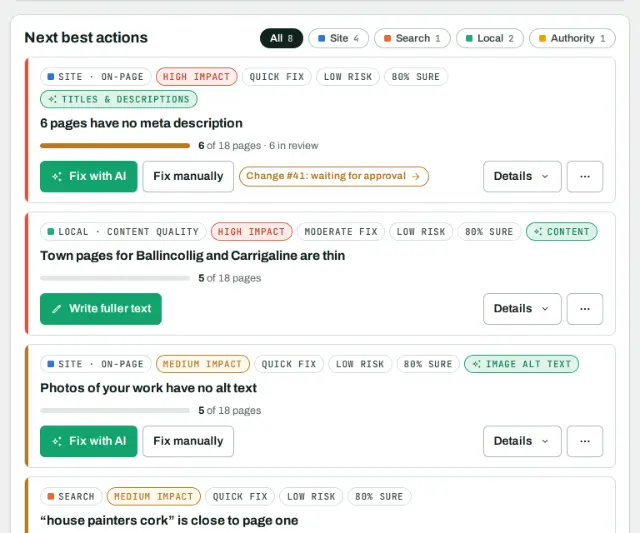
Task: Open more options on alt text card
Action: coord(585,441)
